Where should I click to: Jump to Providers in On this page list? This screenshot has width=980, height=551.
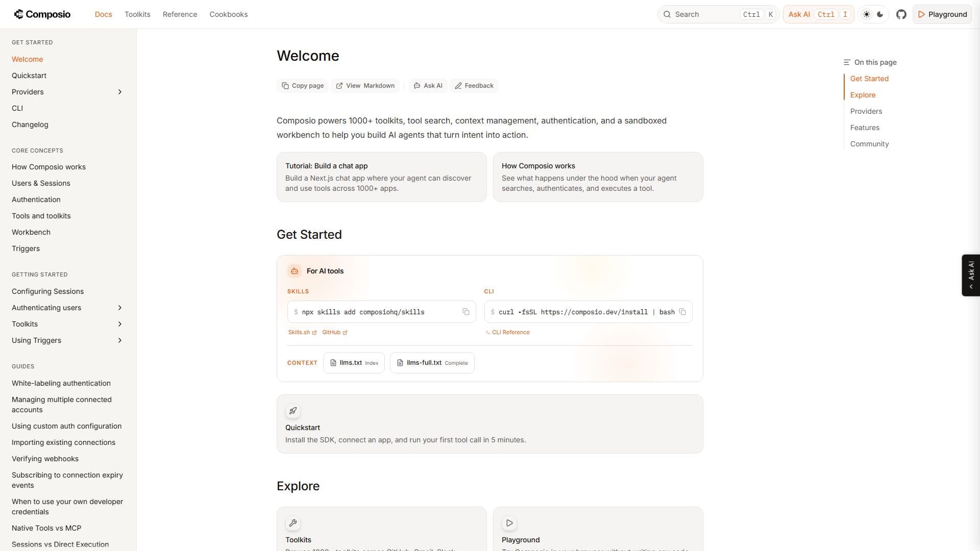pos(866,111)
